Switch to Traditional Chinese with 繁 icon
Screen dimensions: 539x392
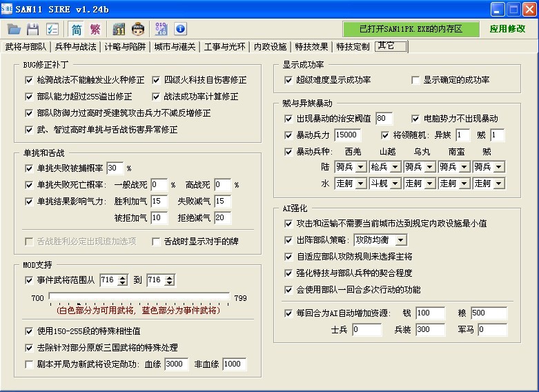pos(95,29)
